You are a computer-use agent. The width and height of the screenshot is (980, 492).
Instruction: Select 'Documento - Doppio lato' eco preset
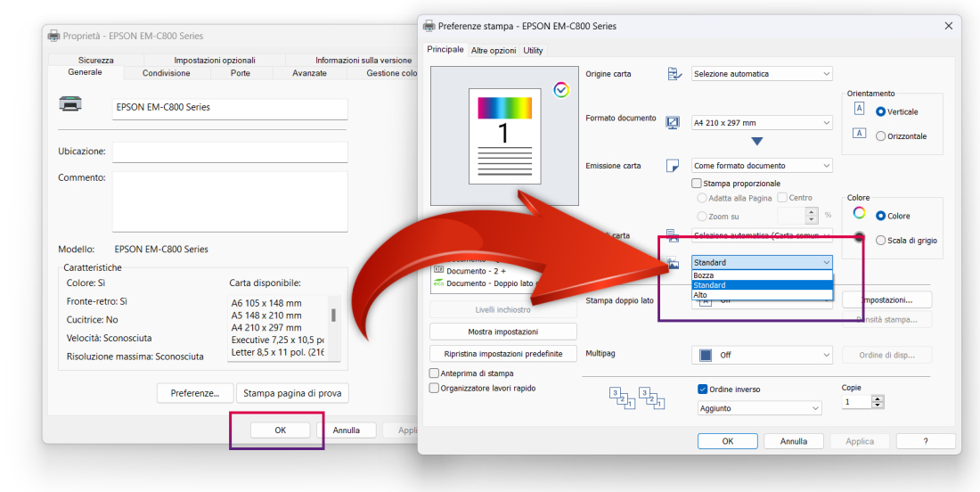pos(490,283)
